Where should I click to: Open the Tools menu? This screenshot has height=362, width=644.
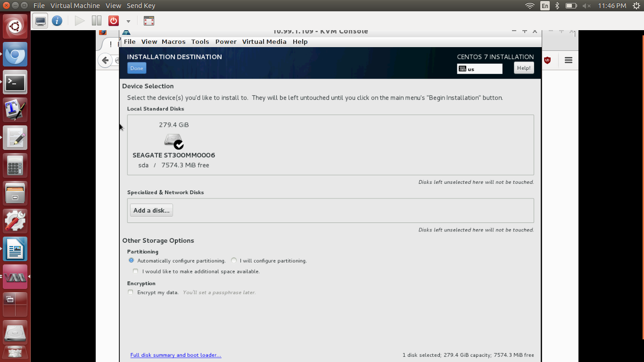coord(200,41)
